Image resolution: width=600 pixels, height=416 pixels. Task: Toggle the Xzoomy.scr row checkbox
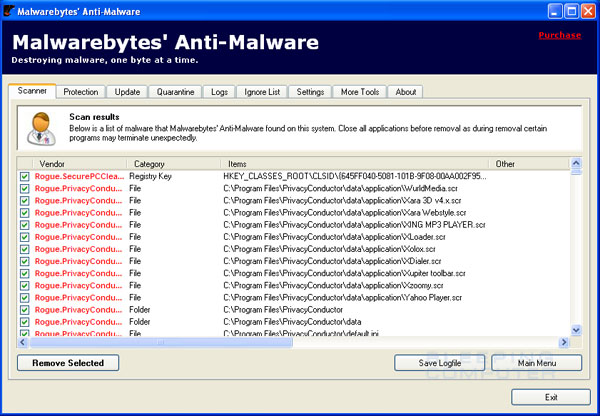click(x=24, y=286)
